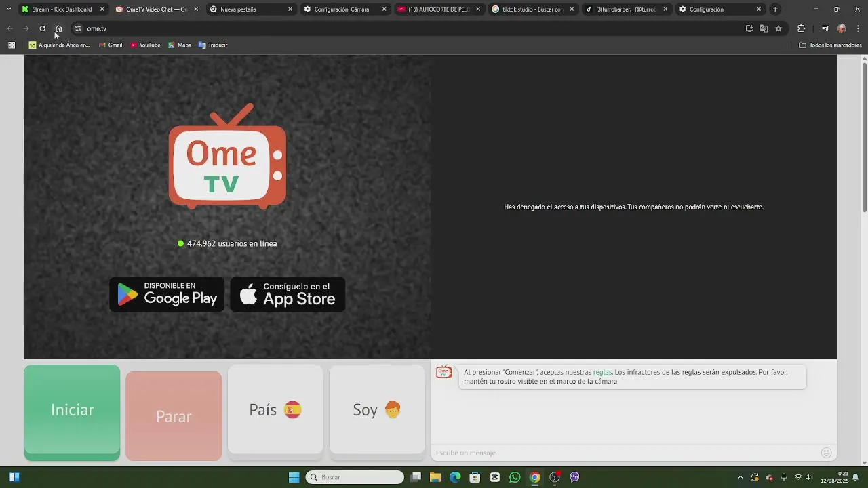
Task: Open OBS Studio from taskbar
Action: click(555, 477)
